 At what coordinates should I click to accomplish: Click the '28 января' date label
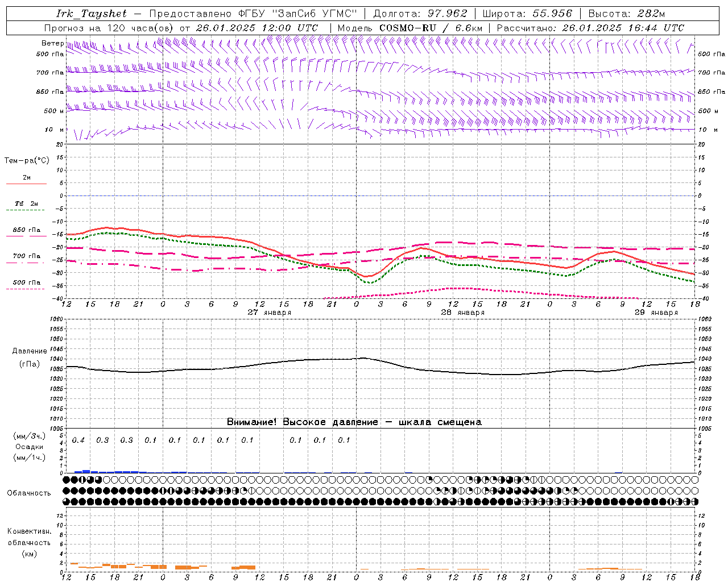click(x=463, y=313)
